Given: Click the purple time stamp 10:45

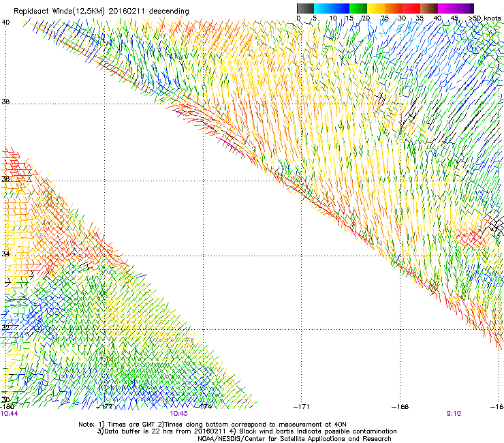Looking at the screenshot, I should point(178,414).
